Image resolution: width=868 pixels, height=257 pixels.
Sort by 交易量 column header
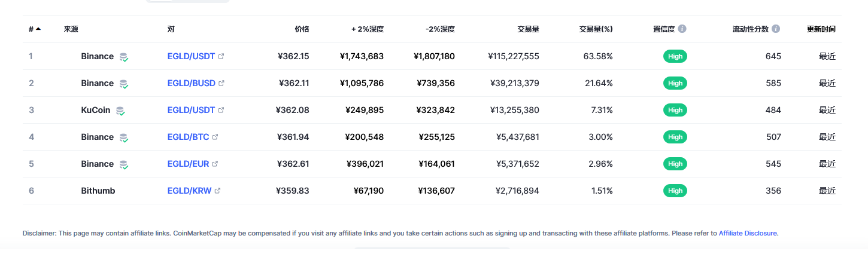pyautogui.click(x=528, y=29)
